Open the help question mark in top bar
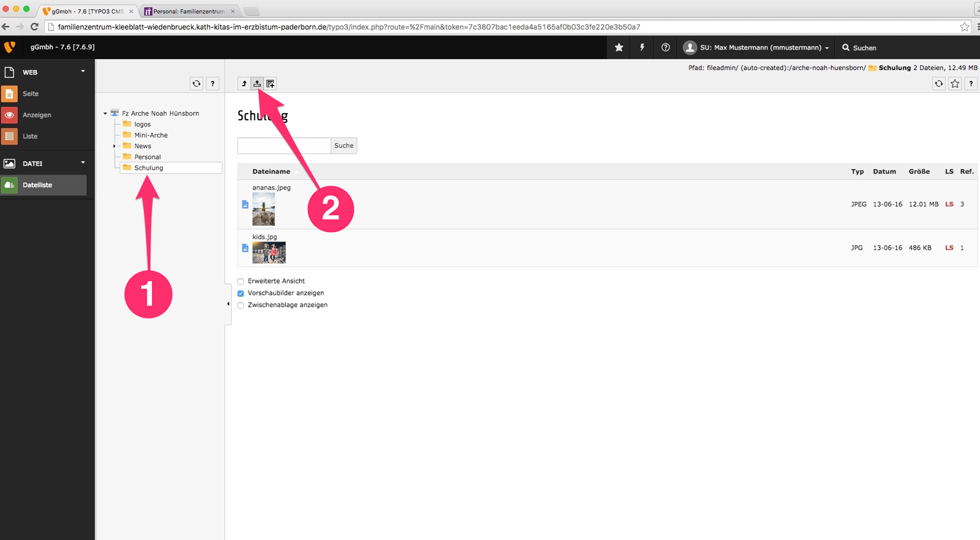Image resolution: width=980 pixels, height=540 pixels. (x=665, y=48)
